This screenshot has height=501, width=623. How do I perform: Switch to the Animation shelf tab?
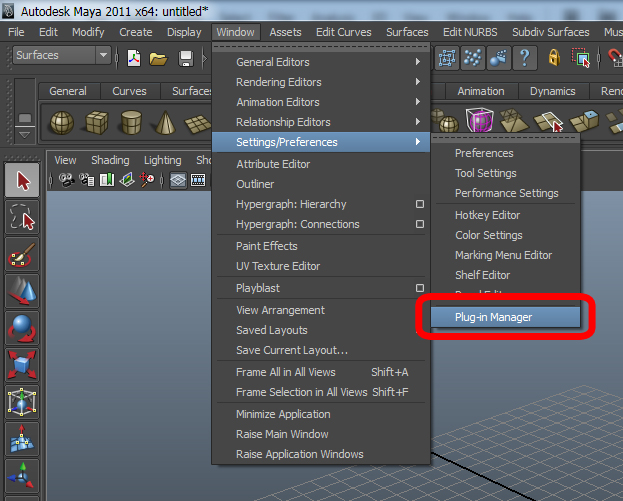coord(481,91)
